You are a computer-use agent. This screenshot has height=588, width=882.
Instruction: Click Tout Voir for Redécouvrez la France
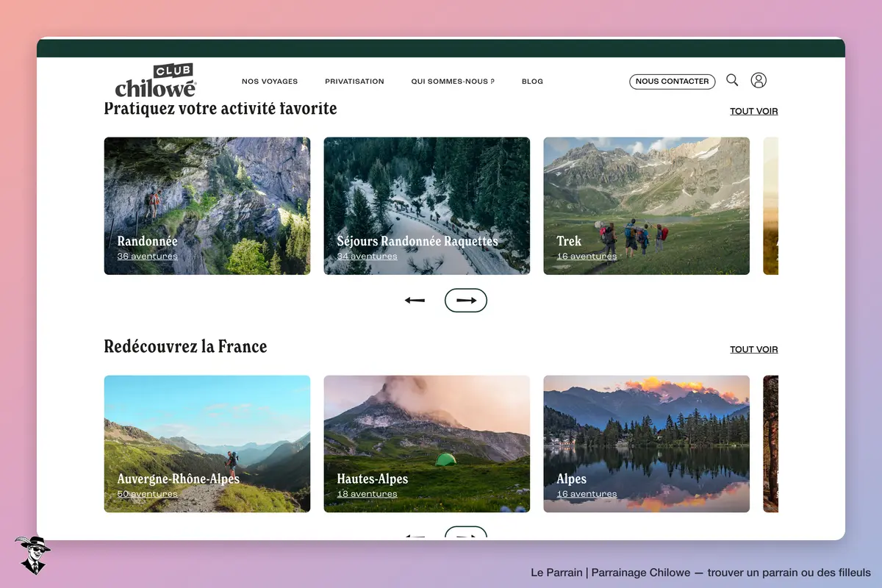(753, 350)
